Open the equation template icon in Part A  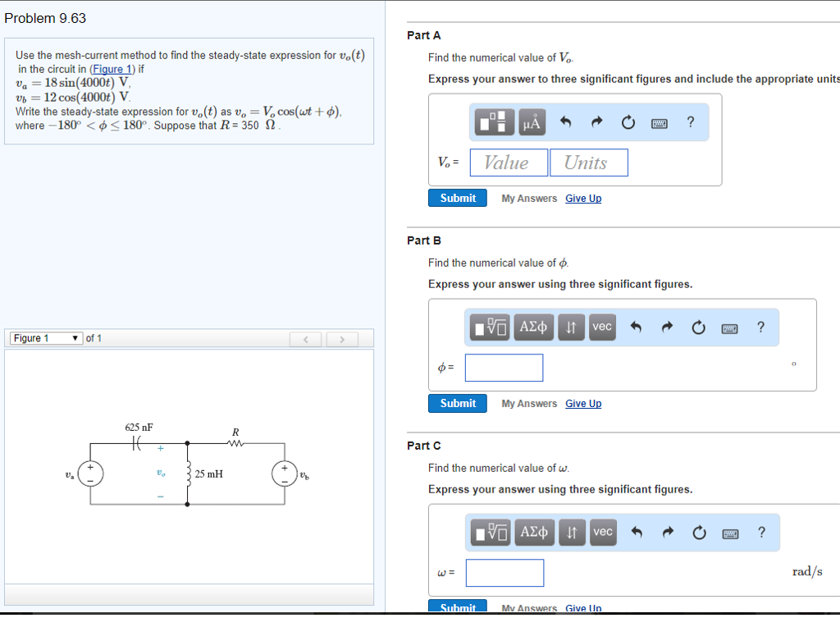(x=495, y=121)
